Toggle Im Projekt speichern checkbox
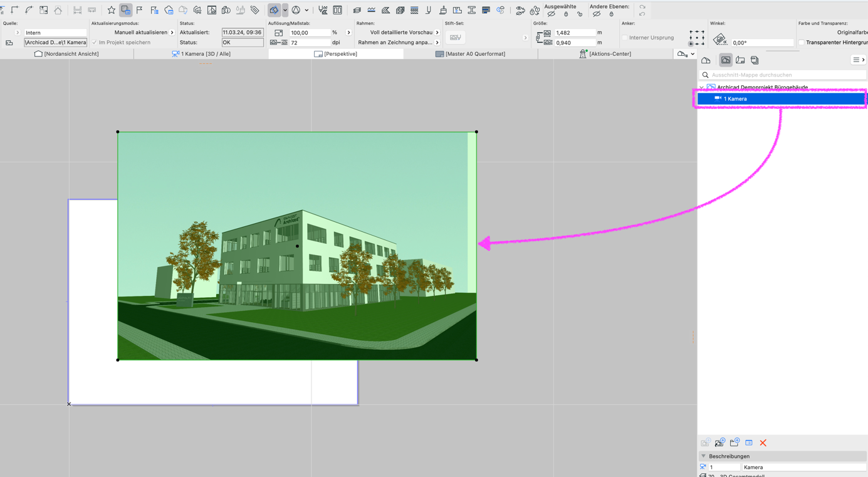The width and height of the screenshot is (868, 477). 95,43
